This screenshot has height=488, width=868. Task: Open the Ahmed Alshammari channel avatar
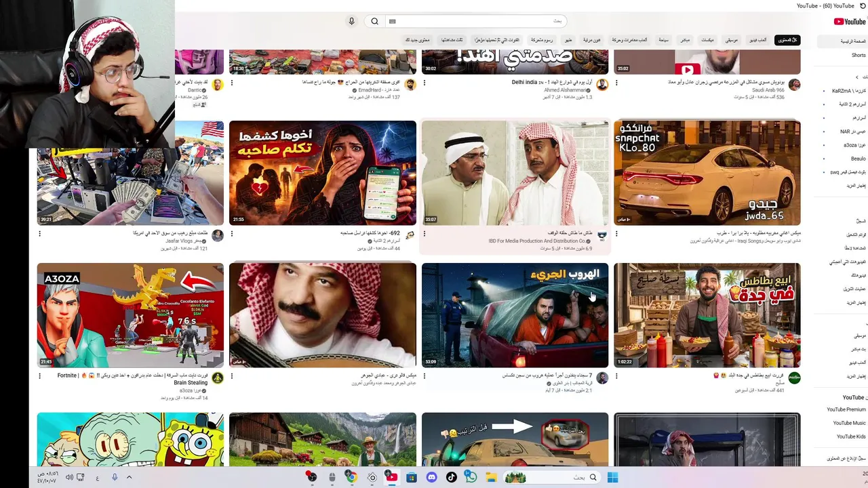pos(602,85)
